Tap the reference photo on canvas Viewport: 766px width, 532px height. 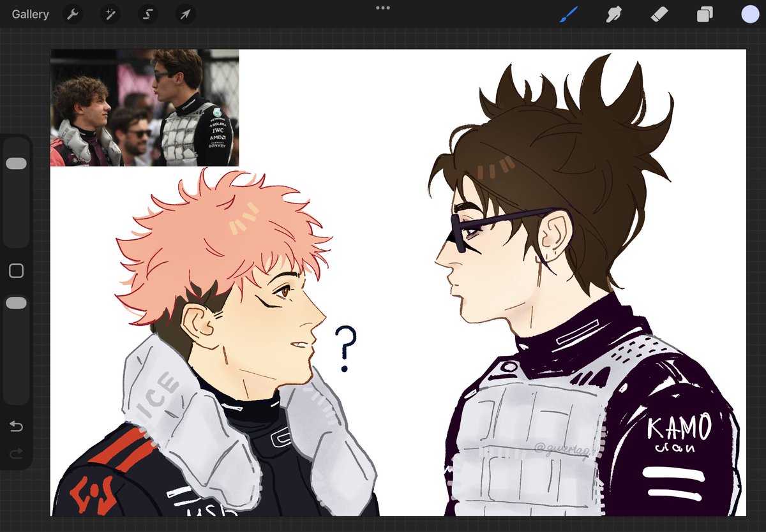click(x=145, y=108)
